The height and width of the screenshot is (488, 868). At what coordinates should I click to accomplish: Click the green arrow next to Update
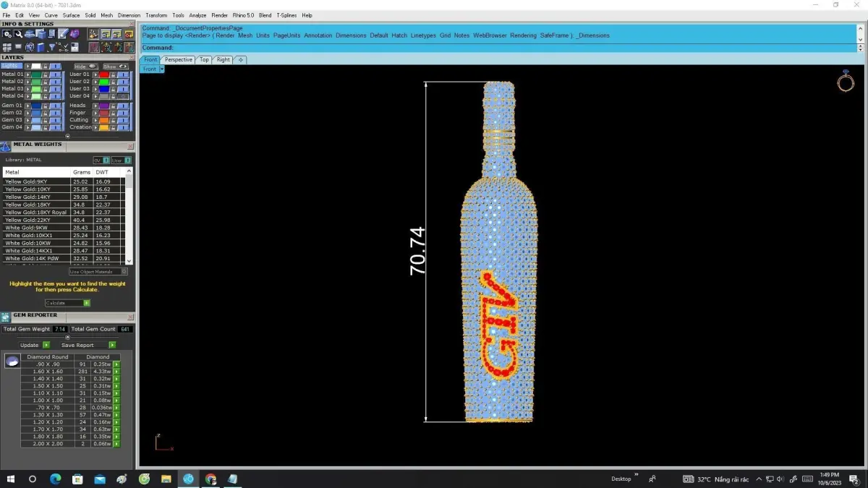46,345
